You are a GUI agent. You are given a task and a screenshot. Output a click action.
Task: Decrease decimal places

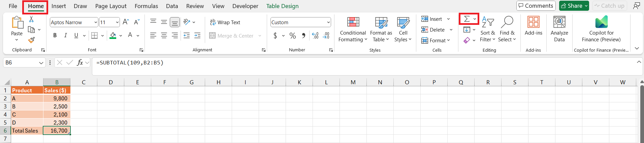click(x=326, y=36)
